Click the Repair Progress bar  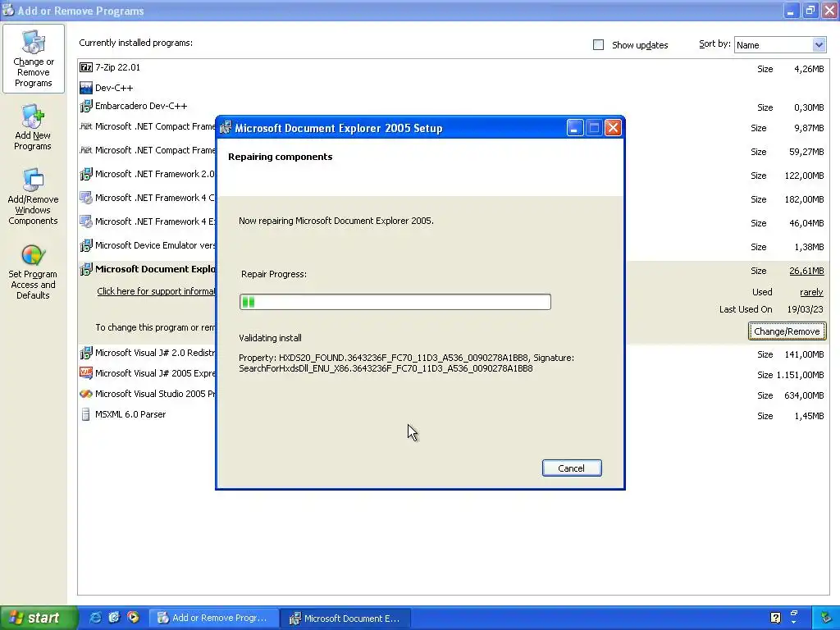[x=395, y=302]
